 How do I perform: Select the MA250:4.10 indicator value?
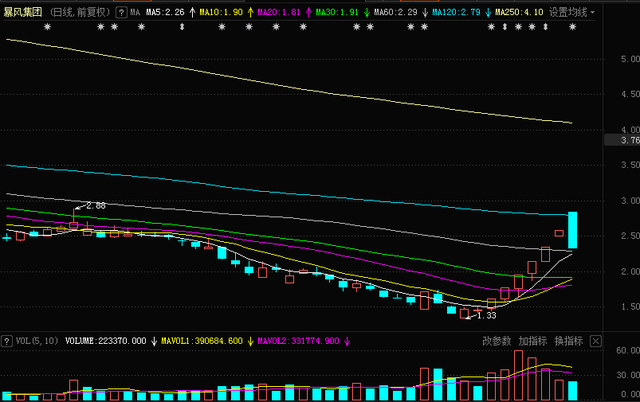519,13
